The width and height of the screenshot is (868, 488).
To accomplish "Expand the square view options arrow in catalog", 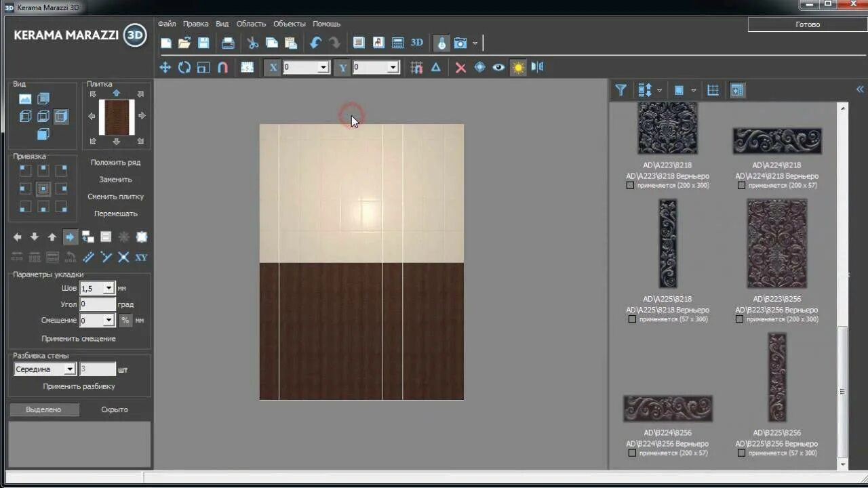I will point(693,90).
